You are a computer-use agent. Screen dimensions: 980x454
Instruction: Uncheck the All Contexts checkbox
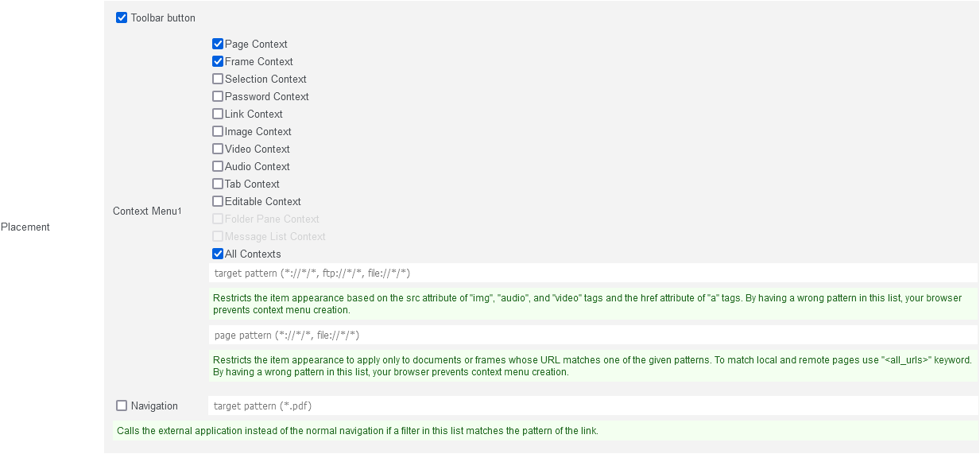pyautogui.click(x=218, y=254)
